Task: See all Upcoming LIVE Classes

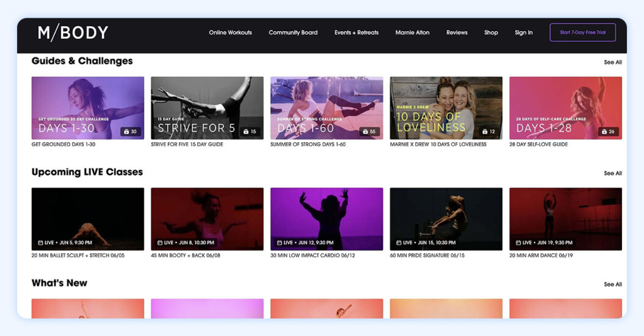Action: tap(613, 173)
